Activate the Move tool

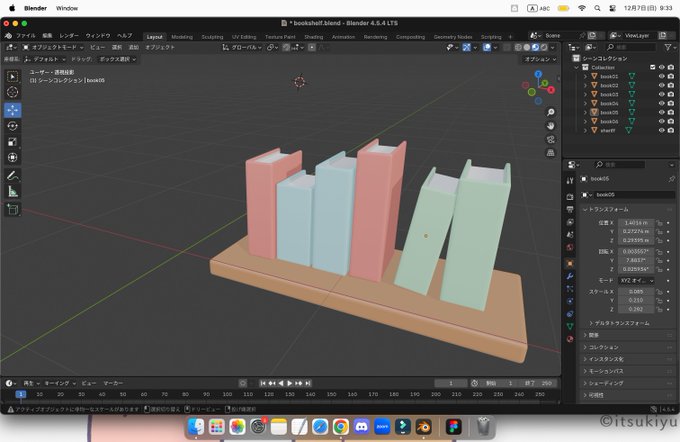pos(13,110)
